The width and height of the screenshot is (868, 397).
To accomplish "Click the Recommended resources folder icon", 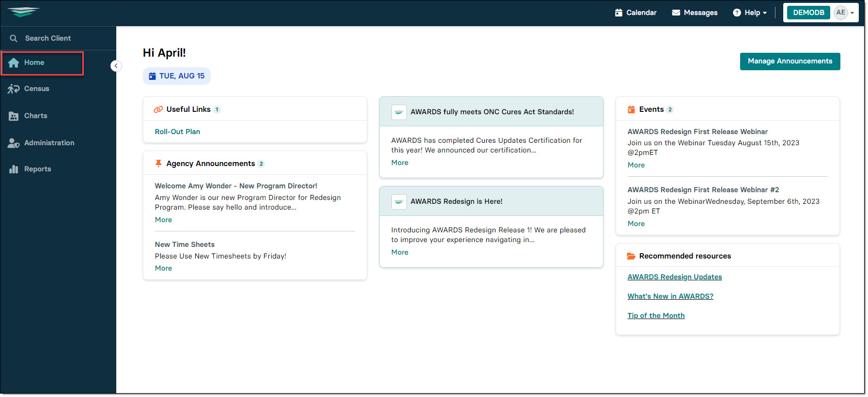I will point(631,256).
